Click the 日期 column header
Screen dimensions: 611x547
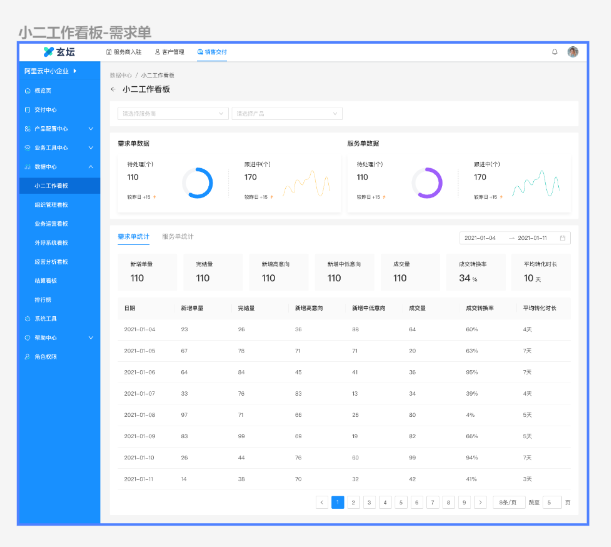130,308
